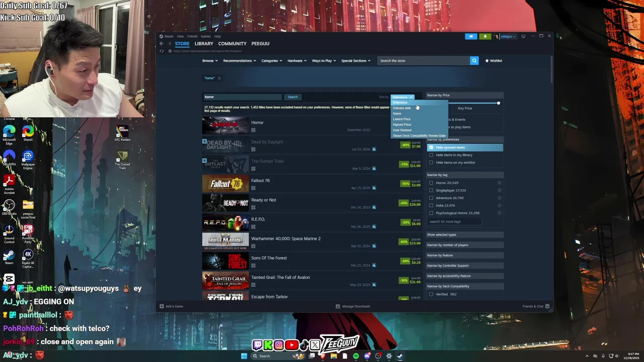Screen dimensions: 644x362
Task: Open OBS Studio desktop icon
Action: (9, 207)
